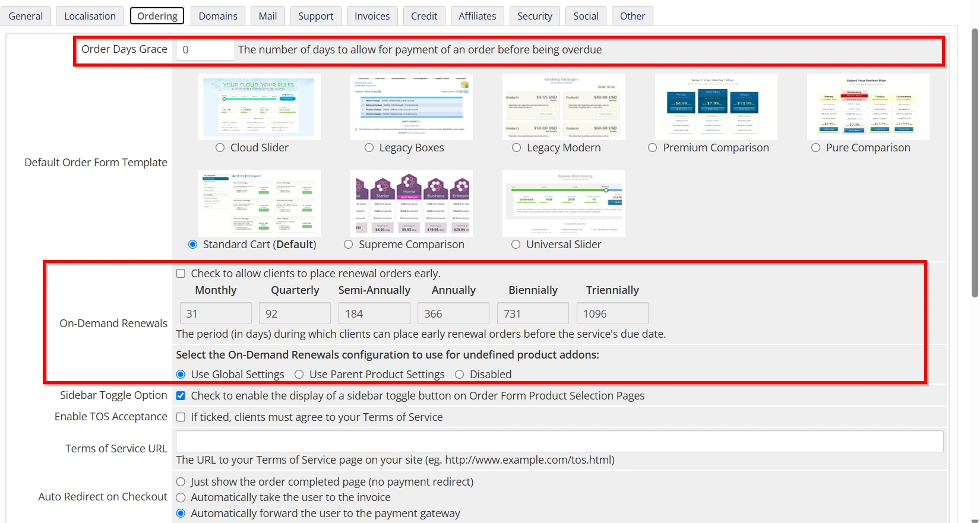980x523 pixels.
Task: Open the Other tab
Action: [633, 16]
